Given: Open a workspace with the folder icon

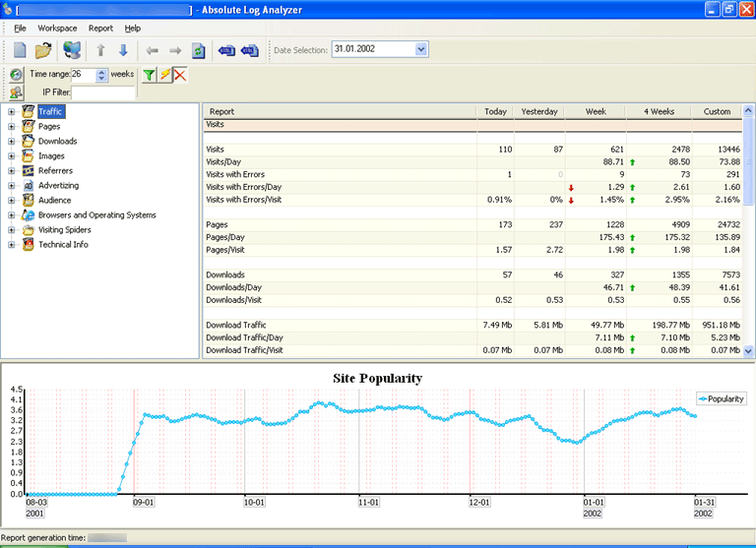Looking at the screenshot, I should tap(43, 49).
